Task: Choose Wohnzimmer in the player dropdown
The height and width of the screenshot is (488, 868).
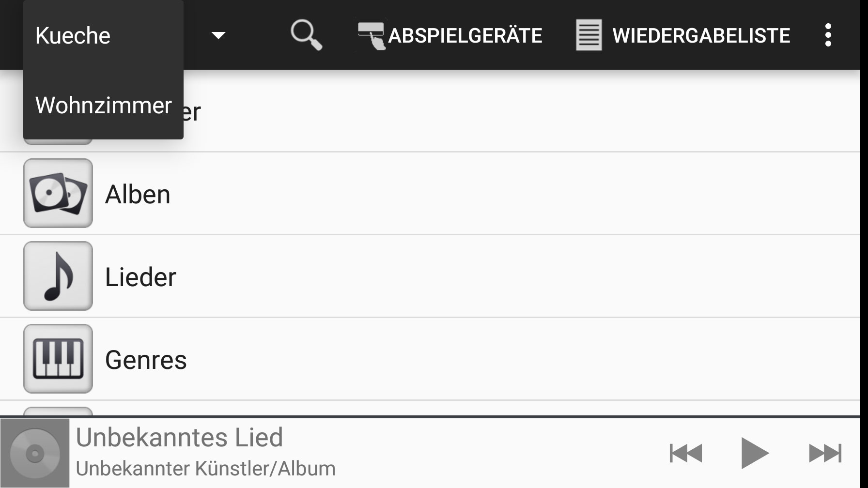Action: 103,105
